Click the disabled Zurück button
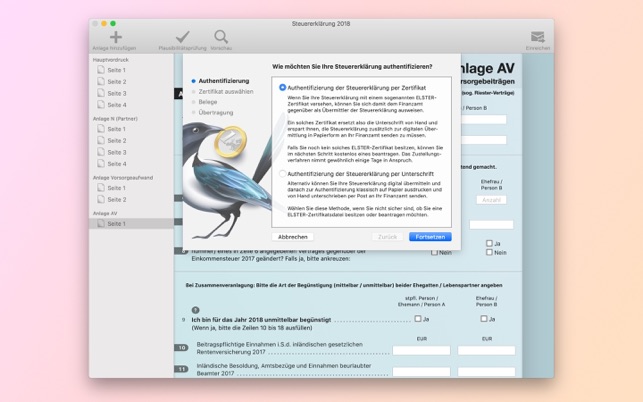 [x=388, y=237]
